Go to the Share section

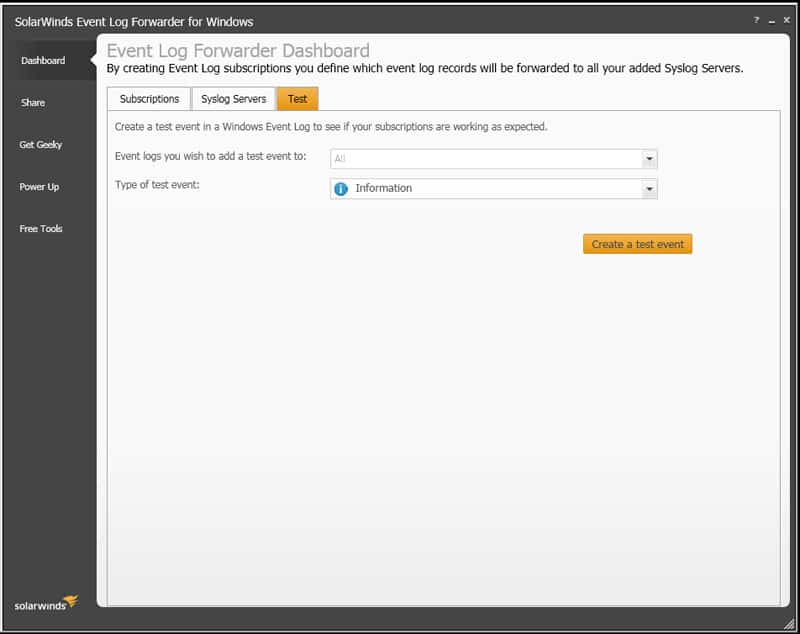click(33, 102)
